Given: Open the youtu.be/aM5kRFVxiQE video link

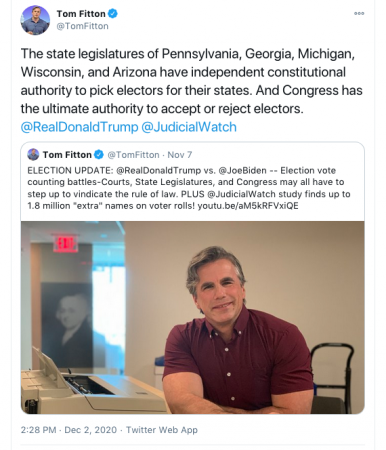Looking at the screenshot, I should (248, 206).
